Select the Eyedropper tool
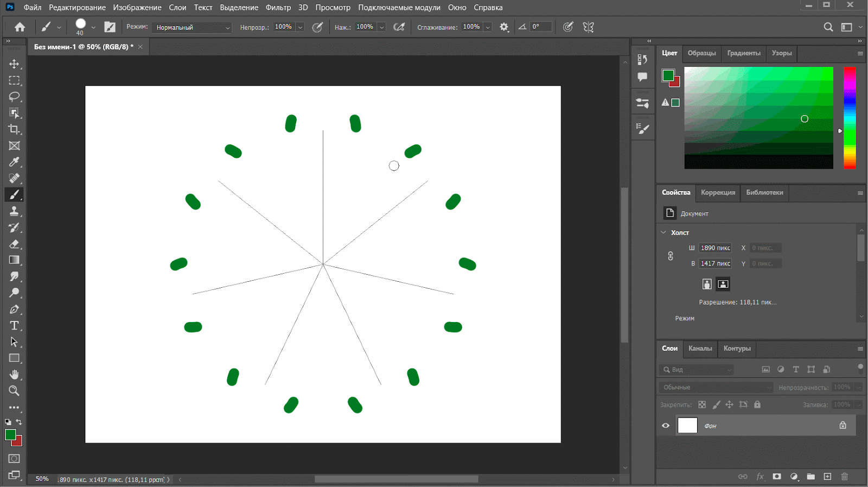Viewport: 868px width, 487px height. 14,162
